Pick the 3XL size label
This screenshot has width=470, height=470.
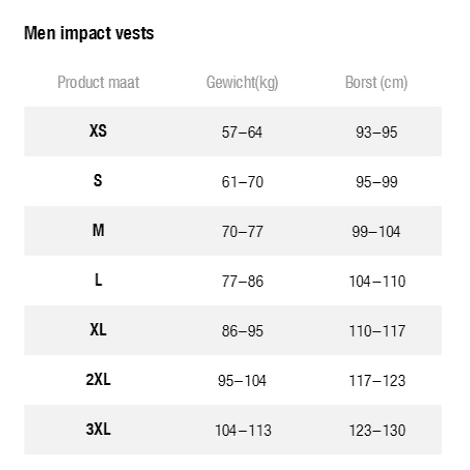tap(98, 429)
